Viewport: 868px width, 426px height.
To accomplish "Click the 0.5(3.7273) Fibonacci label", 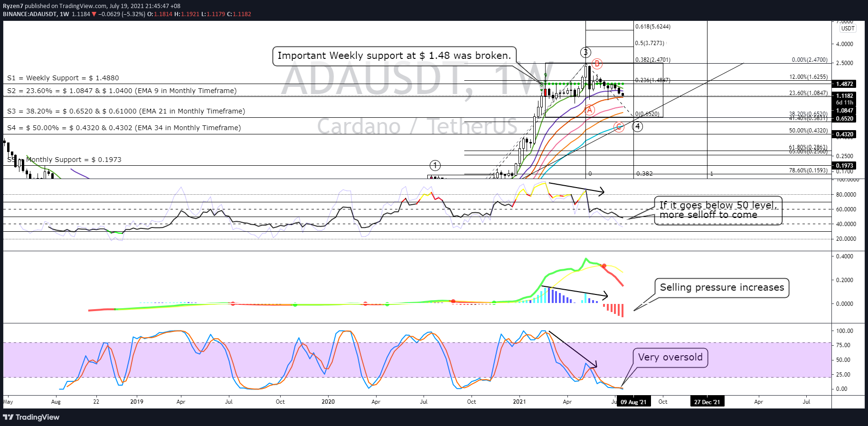I will (650, 43).
